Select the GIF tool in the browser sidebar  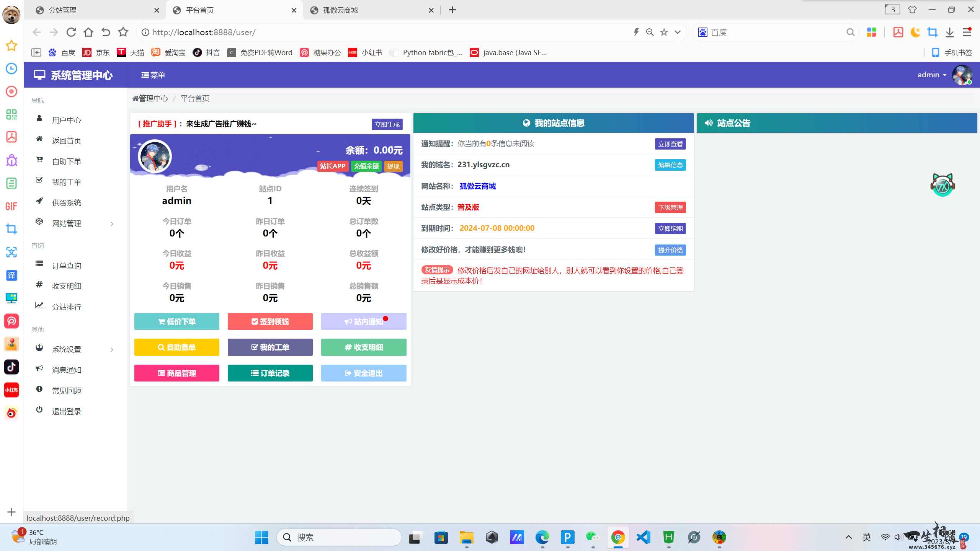(x=11, y=206)
